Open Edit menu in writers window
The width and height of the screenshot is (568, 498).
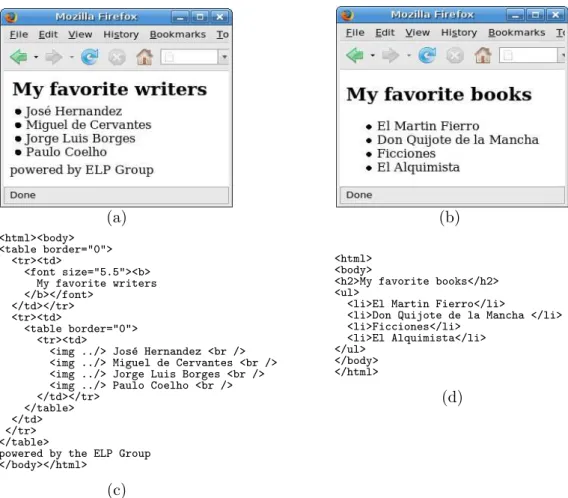coord(48,34)
